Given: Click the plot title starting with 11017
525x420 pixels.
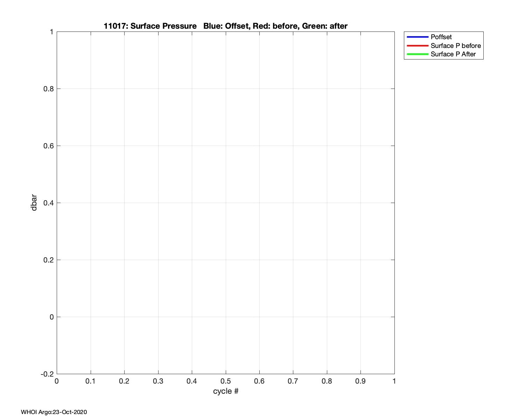Looking at the screenshot, I should coord(225,26).
